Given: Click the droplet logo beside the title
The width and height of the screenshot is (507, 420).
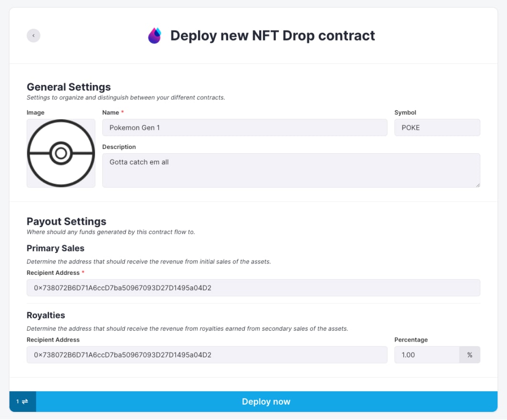Looking at the screenshot, I should (x=155, y=36).
